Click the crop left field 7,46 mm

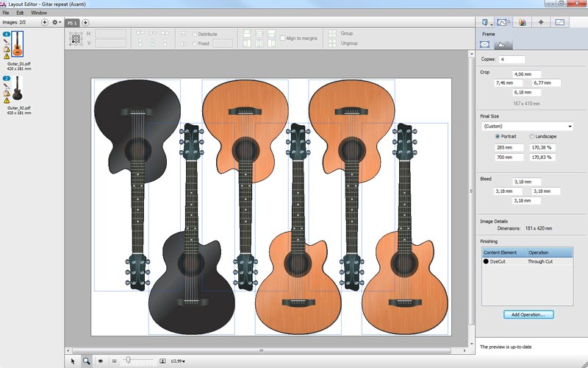[509, 83]
